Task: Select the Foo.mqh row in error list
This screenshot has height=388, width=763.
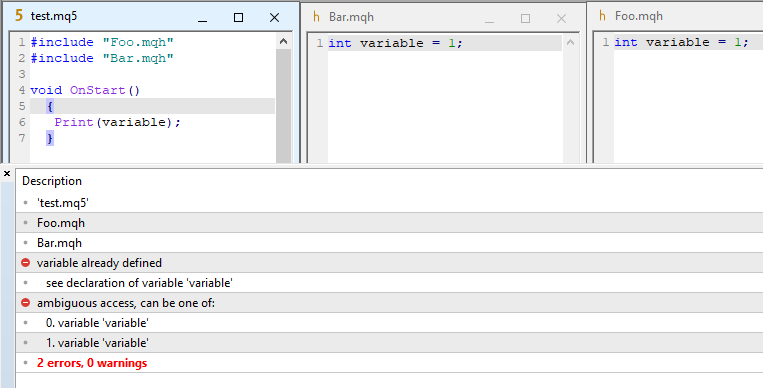Action: [389, 223]
